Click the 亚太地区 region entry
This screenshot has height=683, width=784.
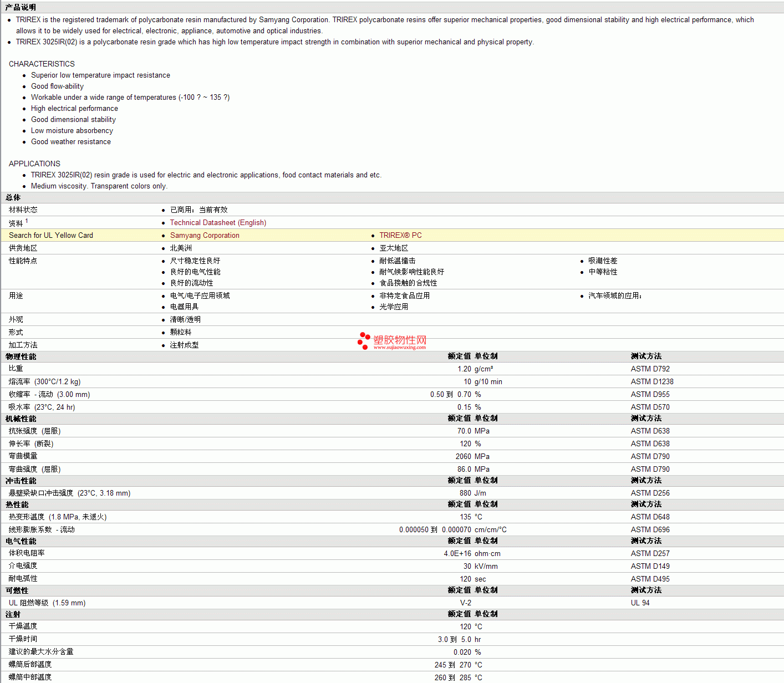point(394,248)
